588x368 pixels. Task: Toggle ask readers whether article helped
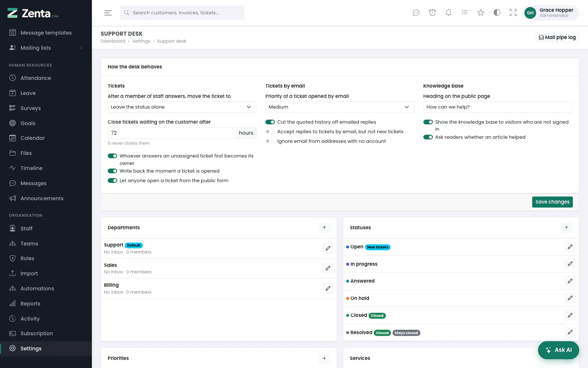coord(428,137)
